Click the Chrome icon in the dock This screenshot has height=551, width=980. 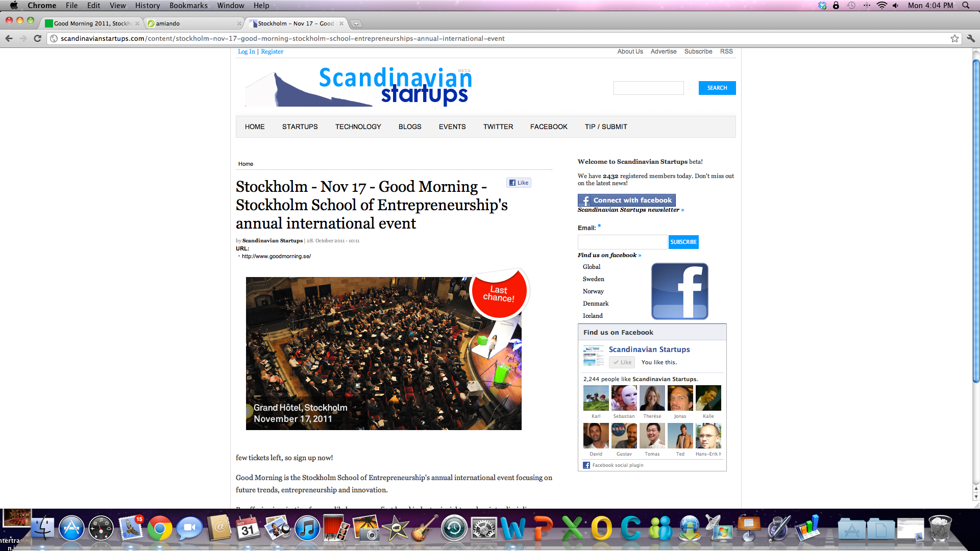coord(160,528)
